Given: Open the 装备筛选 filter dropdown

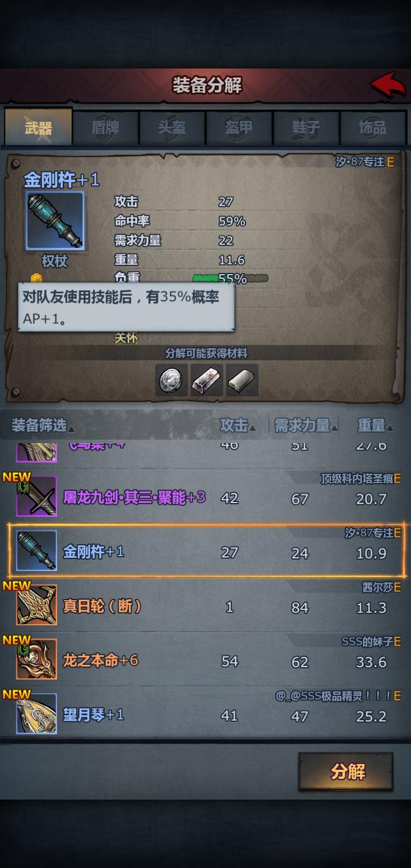Looking at the screenshot, I should coord(43,425).
